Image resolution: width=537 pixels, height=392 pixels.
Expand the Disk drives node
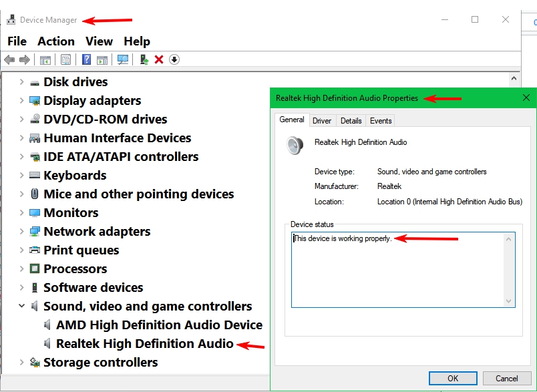pos(21,82)
